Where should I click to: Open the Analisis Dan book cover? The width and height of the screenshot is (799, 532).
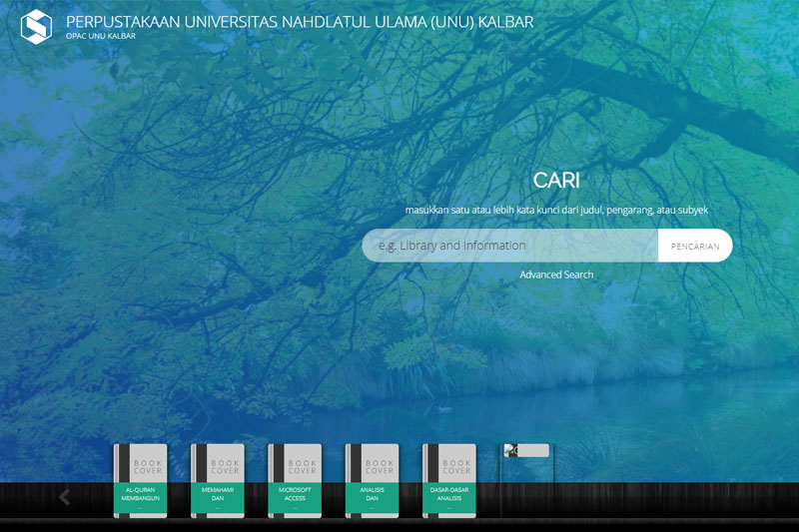point(373,464)
